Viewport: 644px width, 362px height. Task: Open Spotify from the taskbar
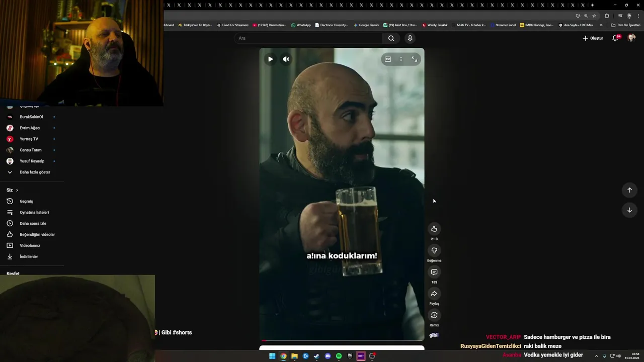point(339,356)
